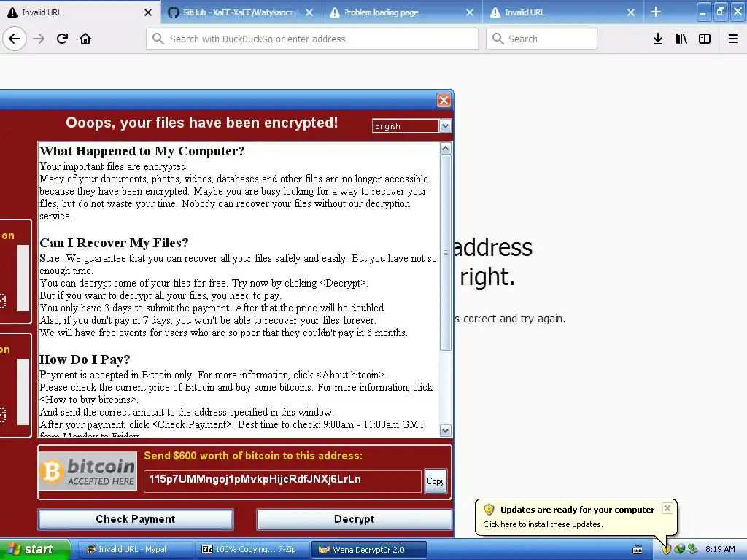Click the bitcoin address text field
Screen dimensions: 747x560
282,481
